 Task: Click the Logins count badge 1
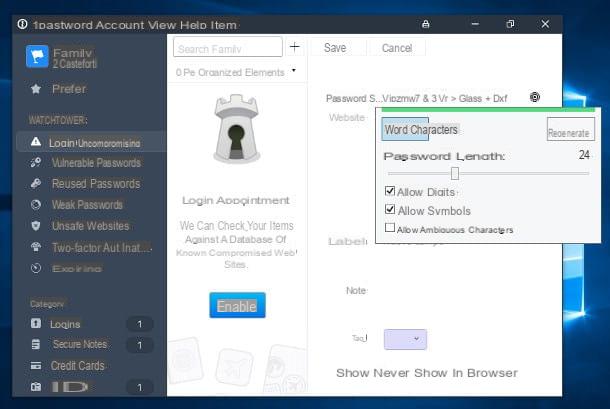140,324
